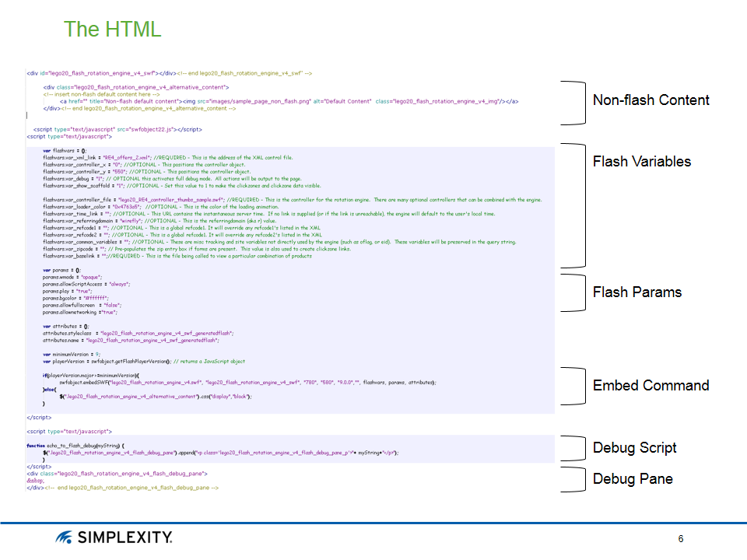Click the bracket beside 'Debug Script'
This screenshot has height=560, width=747.
[577, 448]
